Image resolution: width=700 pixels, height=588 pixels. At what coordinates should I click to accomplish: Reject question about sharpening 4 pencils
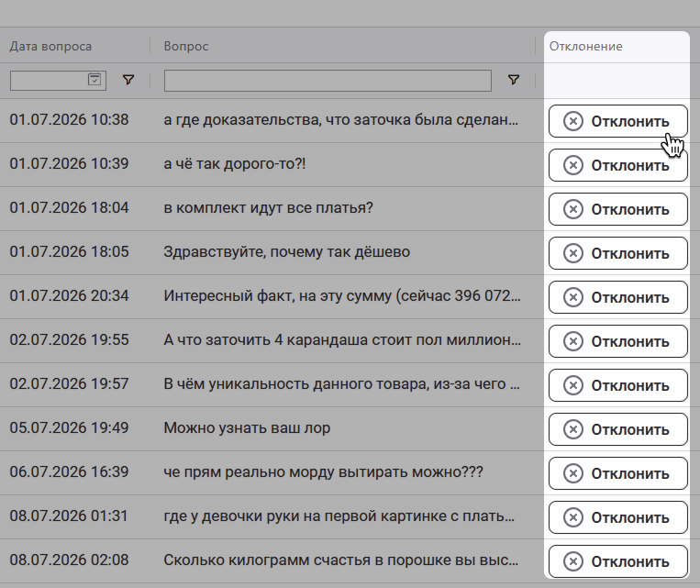[x=617, y=341]
